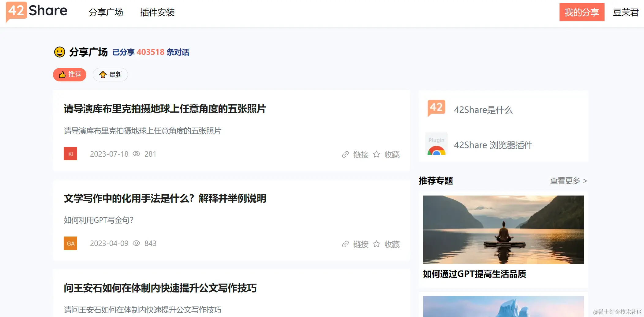Open the 豆茉君 user menu

(x=626, y=12)
